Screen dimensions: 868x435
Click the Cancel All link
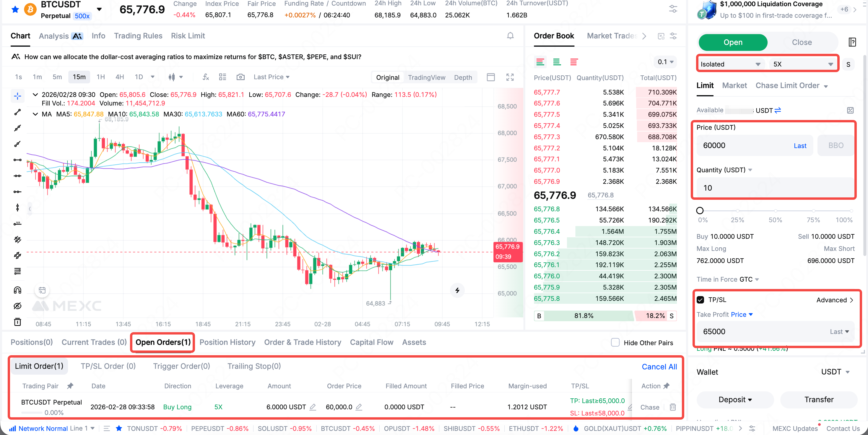[x=659, y=367]
